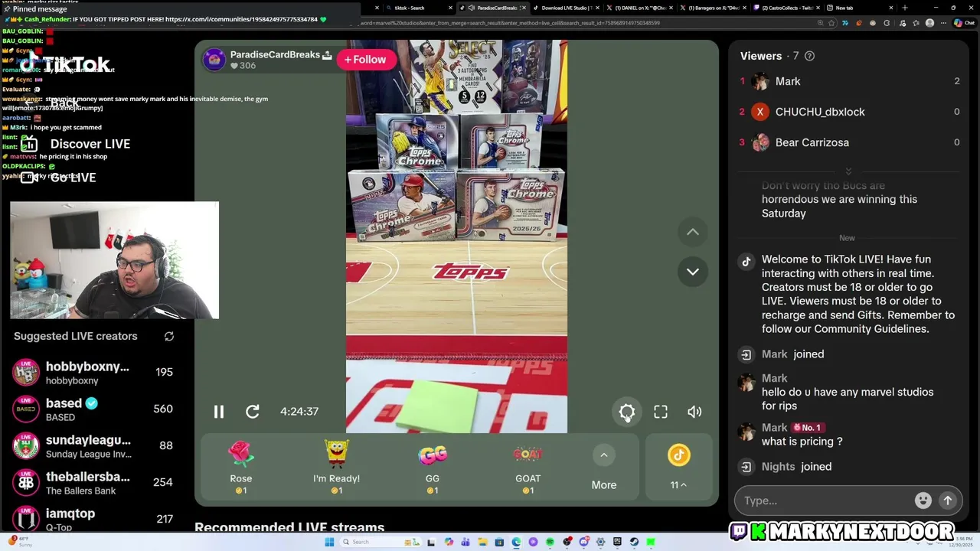This screenshot has height=551, width=980.
Task: Open stream settings gear icon
Action: 627,412
